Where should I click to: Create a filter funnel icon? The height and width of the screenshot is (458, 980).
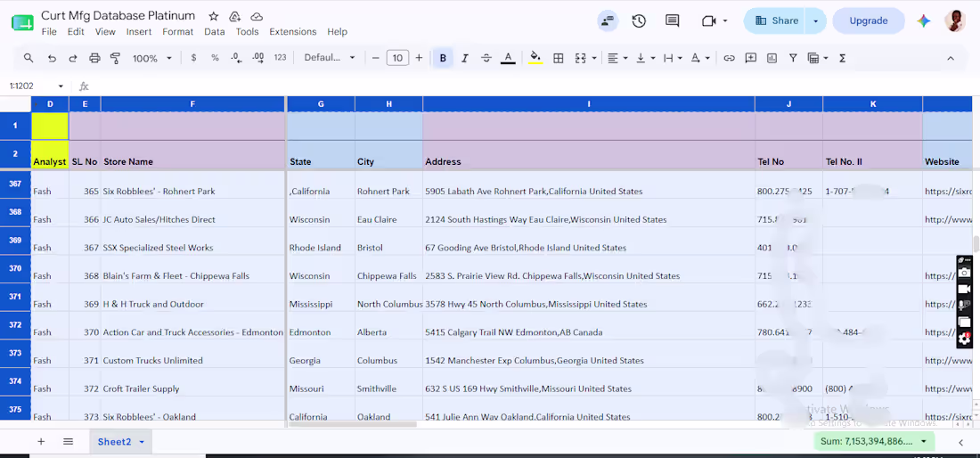[x=793, y=58]
